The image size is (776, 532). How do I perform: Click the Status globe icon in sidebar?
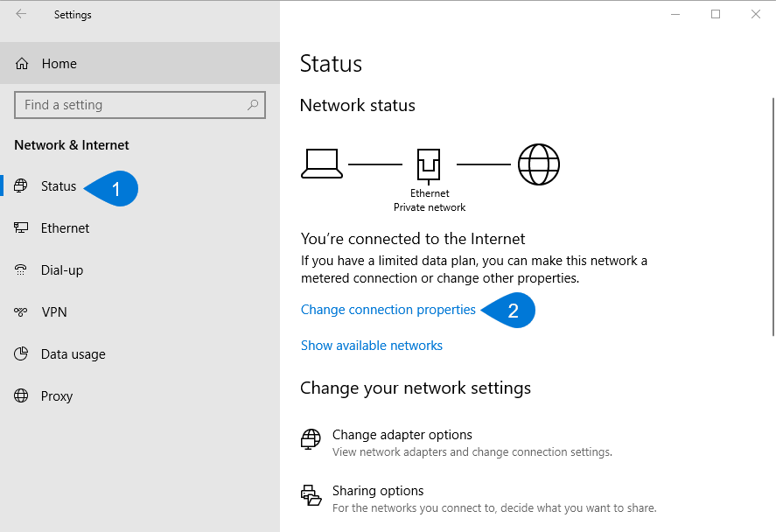pyautogui.click(x=21, y=185)
